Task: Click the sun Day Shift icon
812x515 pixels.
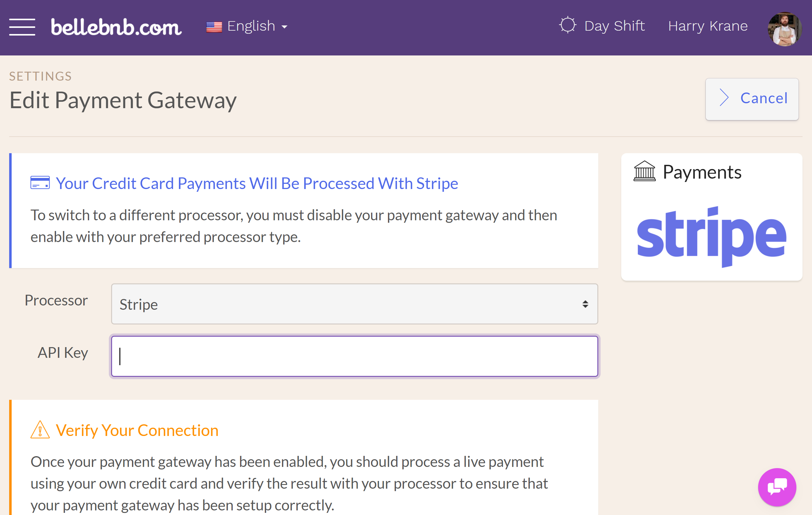Action: tap(568, 25)
